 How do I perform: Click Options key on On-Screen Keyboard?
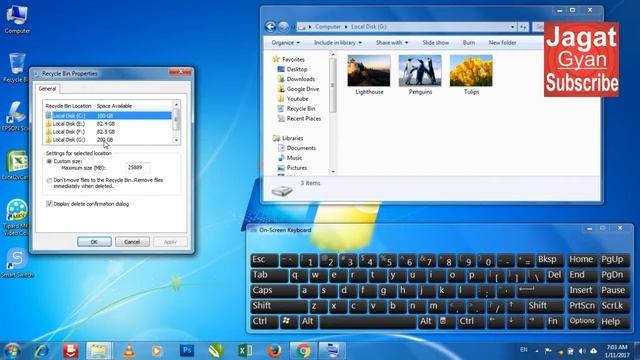pyautogui.click(x=582, y=321)
